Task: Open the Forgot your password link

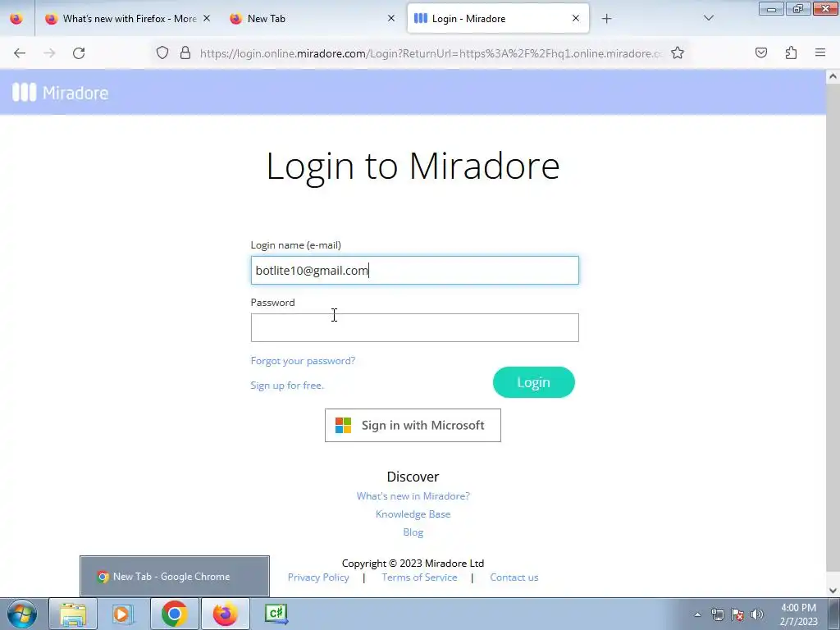Action: coord(303,361)
